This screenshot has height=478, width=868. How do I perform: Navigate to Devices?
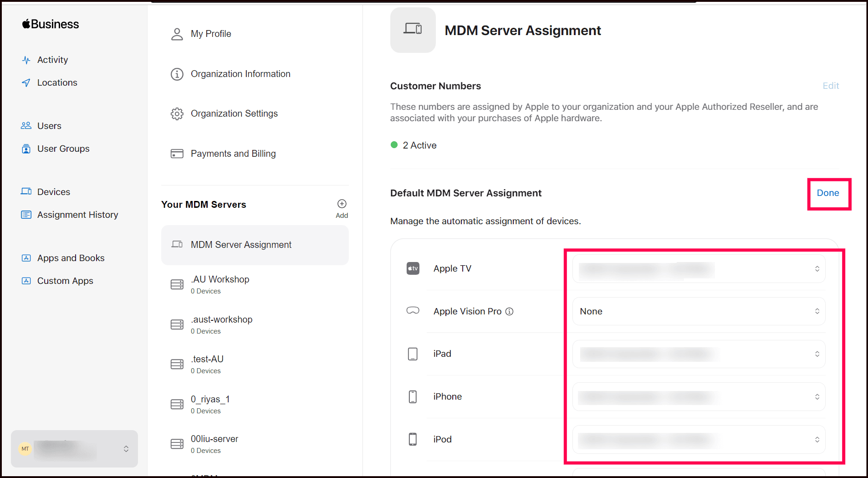[54, 192]
